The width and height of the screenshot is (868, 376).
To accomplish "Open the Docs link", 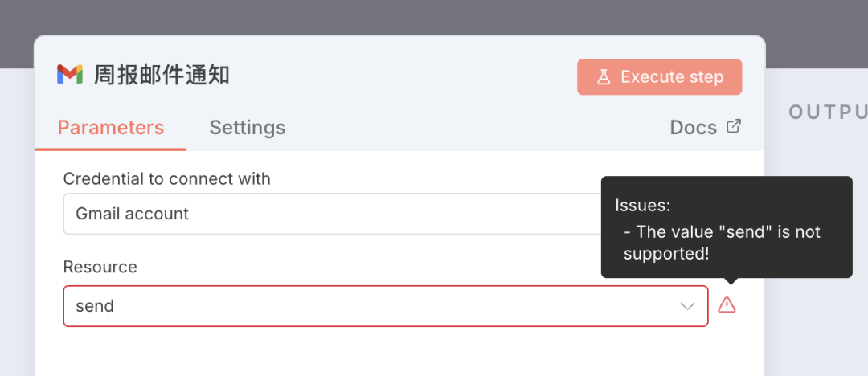I will pos(694,128).
